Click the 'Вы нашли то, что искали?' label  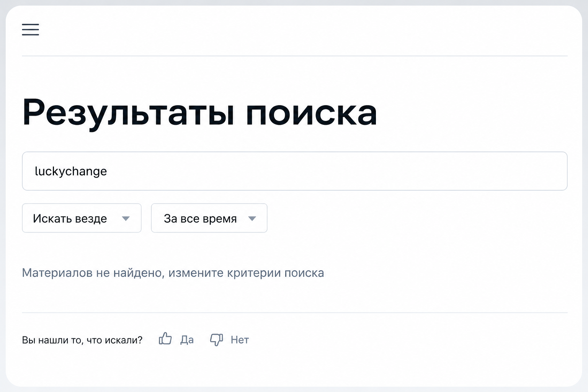82,340
